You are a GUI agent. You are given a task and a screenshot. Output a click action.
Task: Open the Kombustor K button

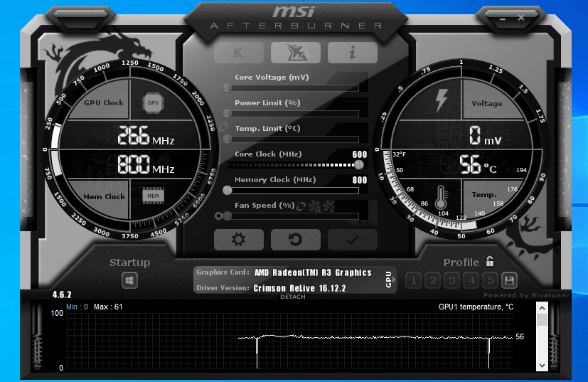(x=238, y=53)
